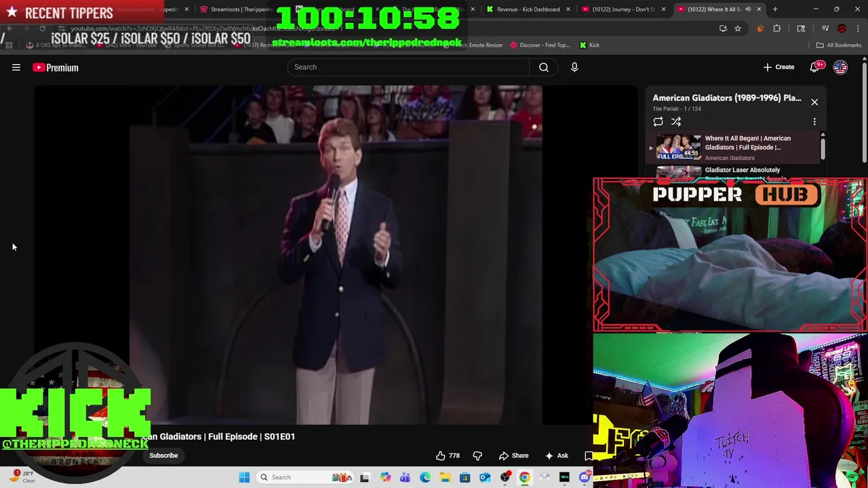Click the Windows taskbar Search box
Viewport: 868px width, 488px height.
tap(306, 477)
